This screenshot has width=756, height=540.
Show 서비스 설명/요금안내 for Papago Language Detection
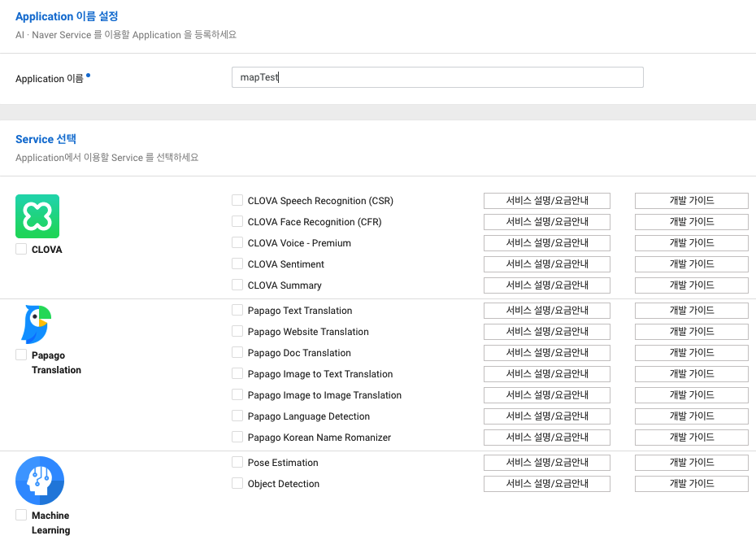tap(547, 416)
